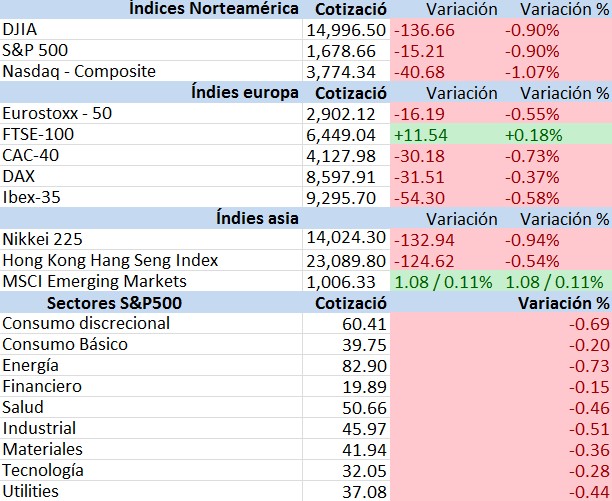Click the Índices Norteamérica header cell
The image size is (612, 501).
pyautogui.click(x=151, y=9)
